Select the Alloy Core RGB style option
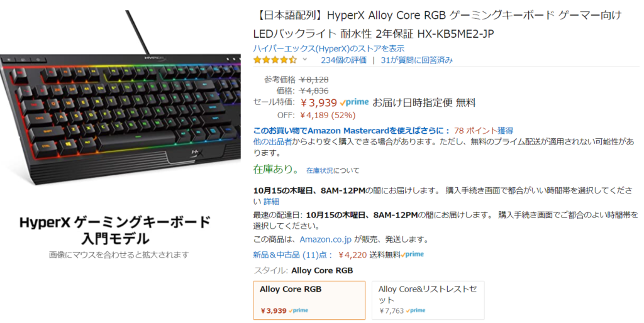The width and height of the screenshot is (644, 323). click(x=309, y=300)
